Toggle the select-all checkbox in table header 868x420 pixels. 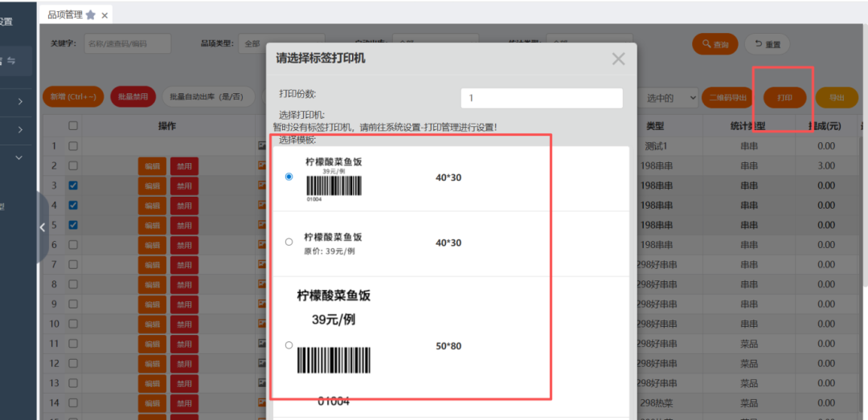(73, 126)
